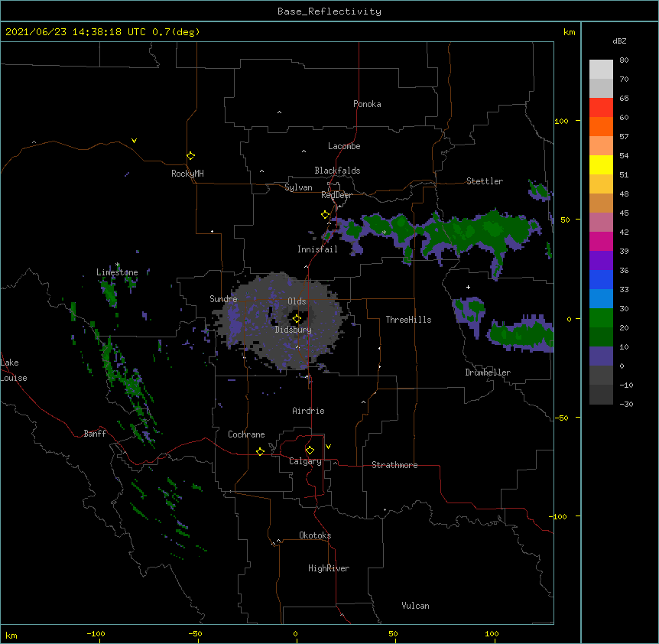Click the Drumheller town label
The height and width of the screenshot is (644, 659).
tap(488, 372)
